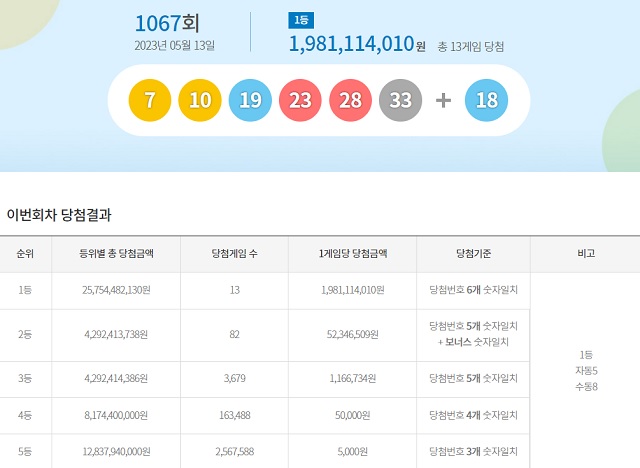Click the plus sign before bonus ball

coord(443,100)
